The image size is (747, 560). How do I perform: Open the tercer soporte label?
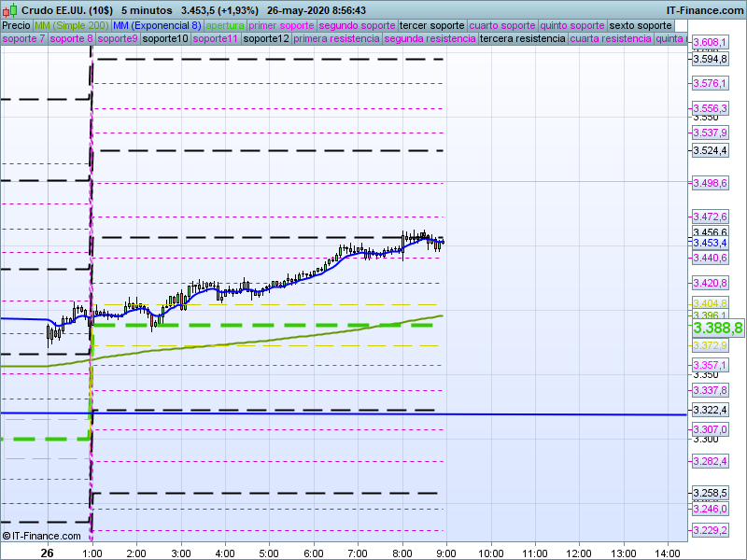pyautogui.click(x=431, y=25)
